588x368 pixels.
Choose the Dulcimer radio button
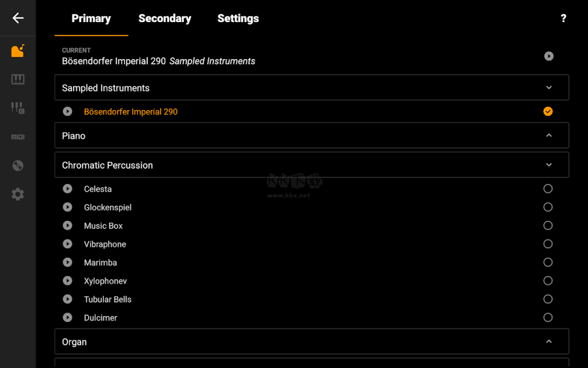tap(548, 317)
